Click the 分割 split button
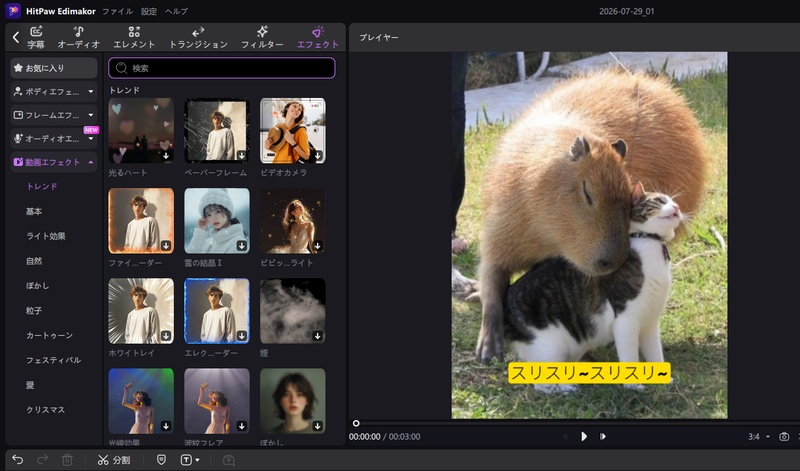The width and height of the screenshot is (800, 471). (x=114, y=460)
